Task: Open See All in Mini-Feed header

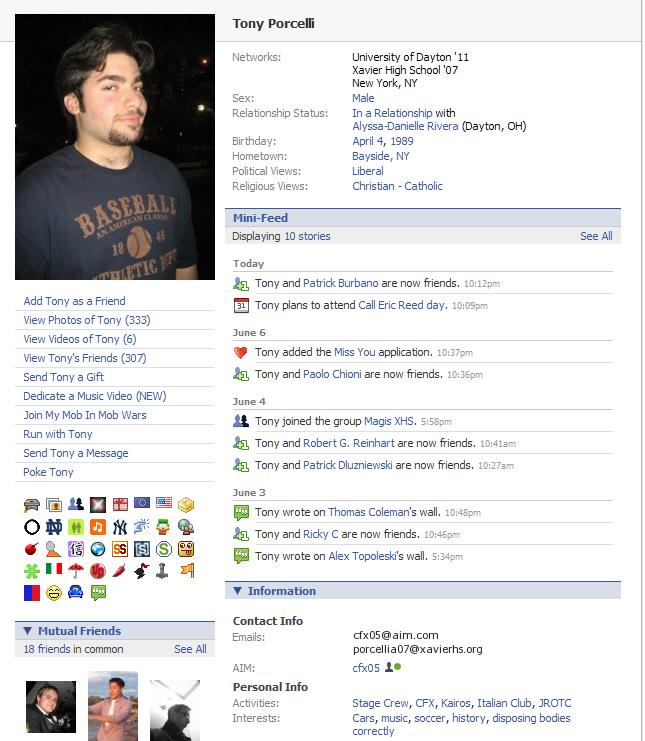Action: click(596, 236)
